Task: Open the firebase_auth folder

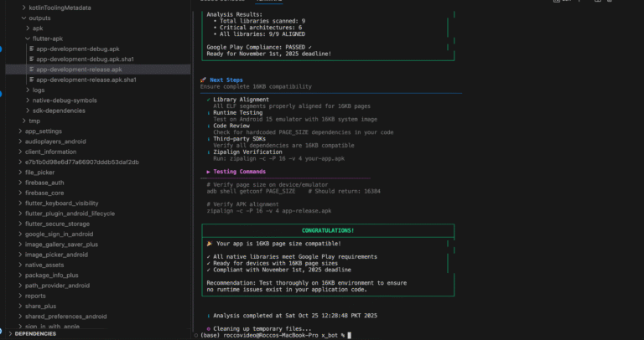Action: pos(44,182)
